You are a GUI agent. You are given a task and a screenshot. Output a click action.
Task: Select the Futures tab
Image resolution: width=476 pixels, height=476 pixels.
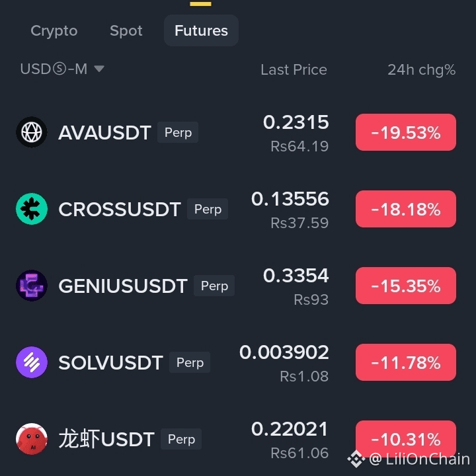(x=201, y=30)
